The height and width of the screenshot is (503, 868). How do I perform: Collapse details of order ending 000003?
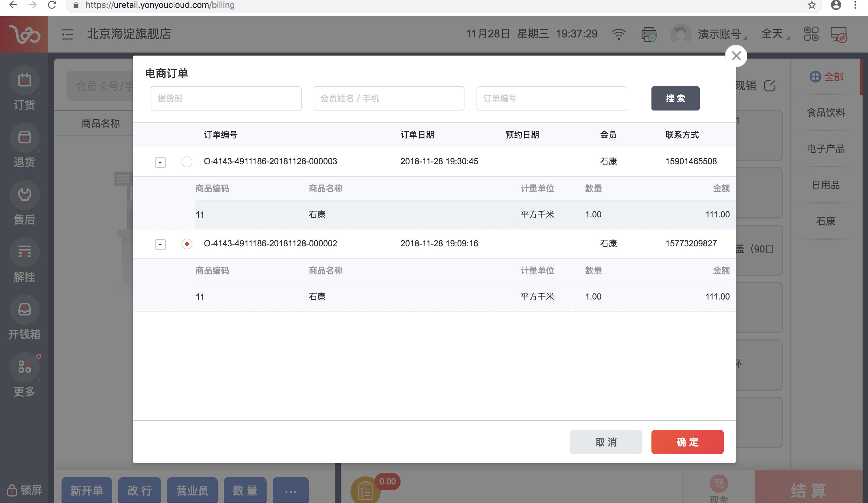click(160, 162)
